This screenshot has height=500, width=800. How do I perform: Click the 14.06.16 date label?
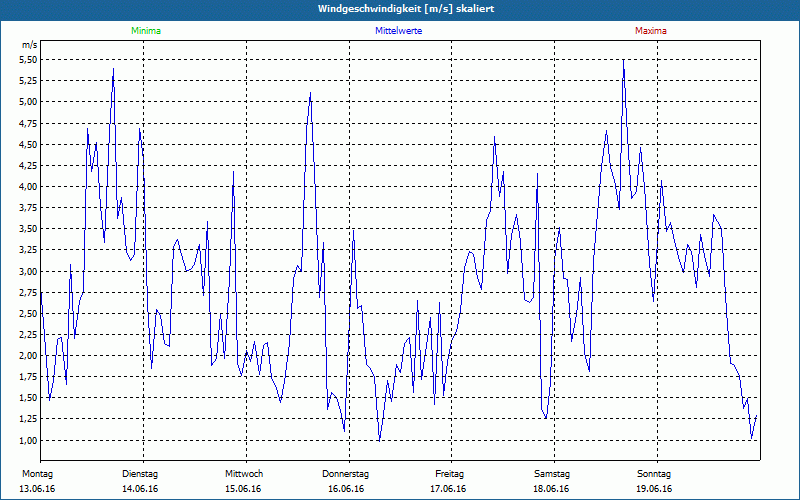(140, 489)
